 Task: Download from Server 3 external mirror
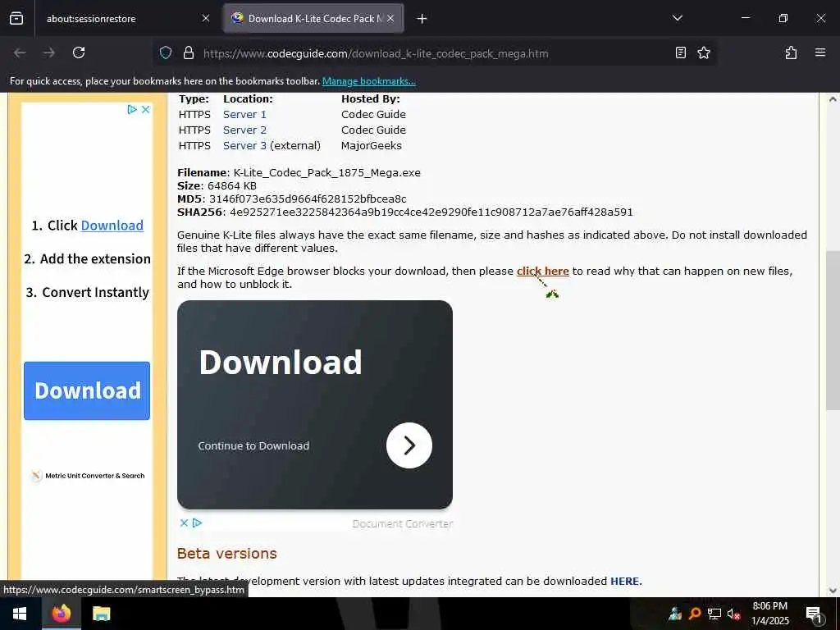pos(244,146)
